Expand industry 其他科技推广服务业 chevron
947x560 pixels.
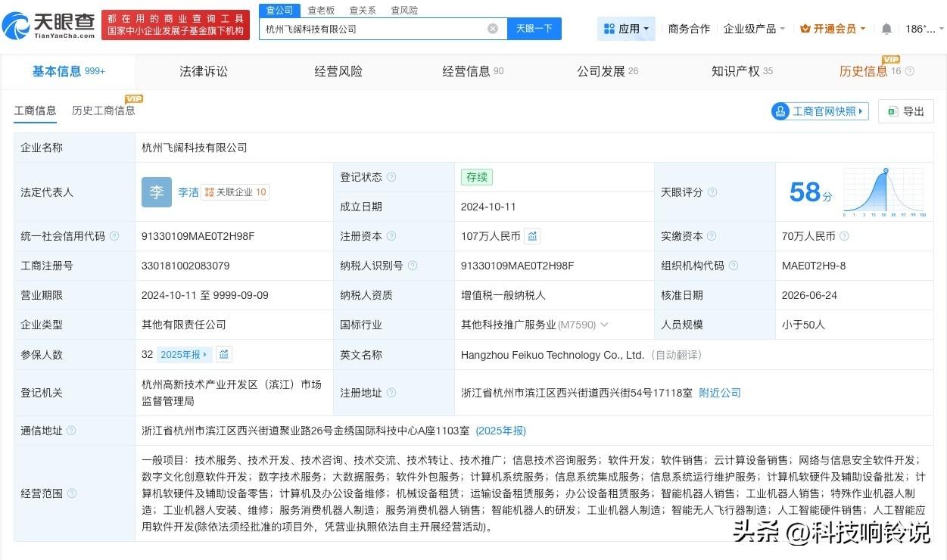[604, 325]
